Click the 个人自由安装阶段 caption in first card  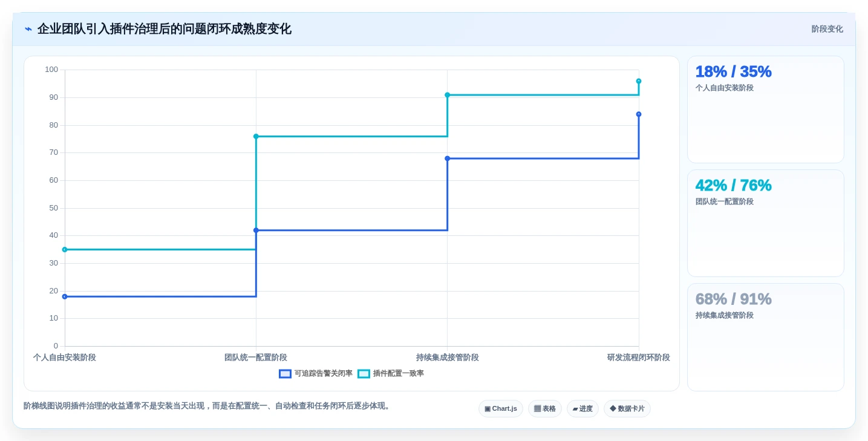point(725,88)
